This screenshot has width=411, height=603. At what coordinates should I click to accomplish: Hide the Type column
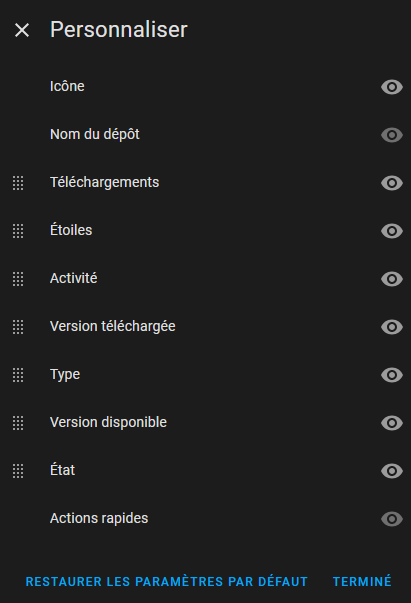coord(392,375)
